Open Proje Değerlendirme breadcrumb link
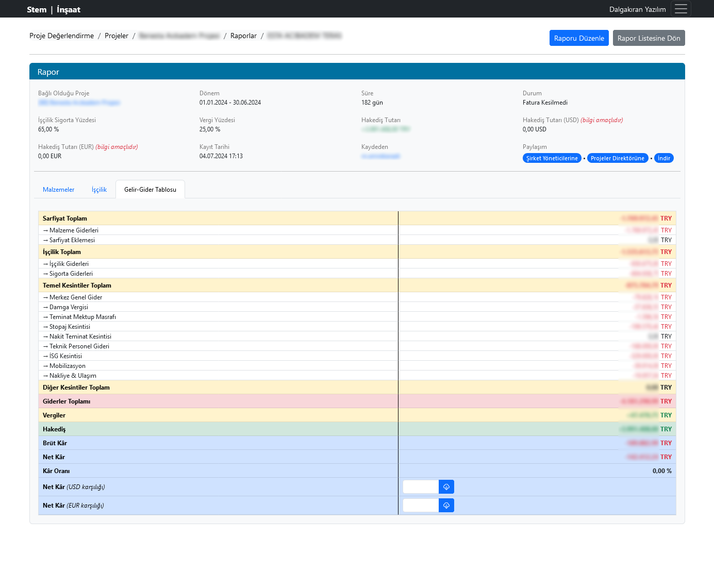 click(61, 36)
